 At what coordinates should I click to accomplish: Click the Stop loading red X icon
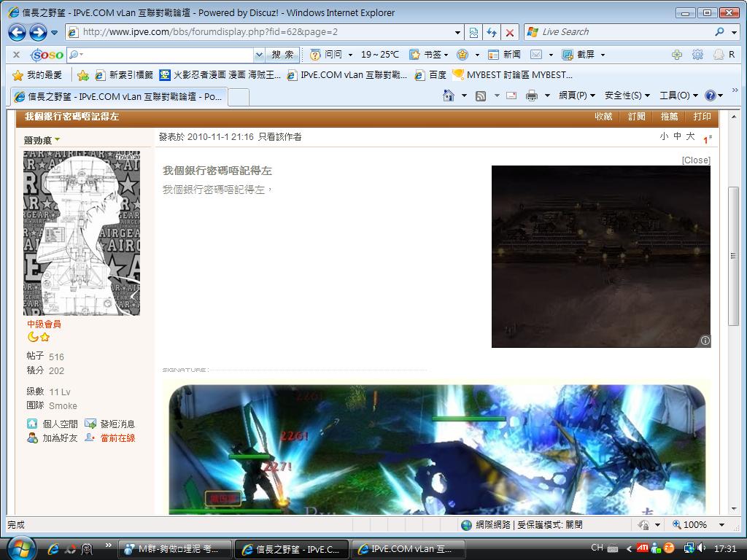pyautogui.click(x=510, y=32)
